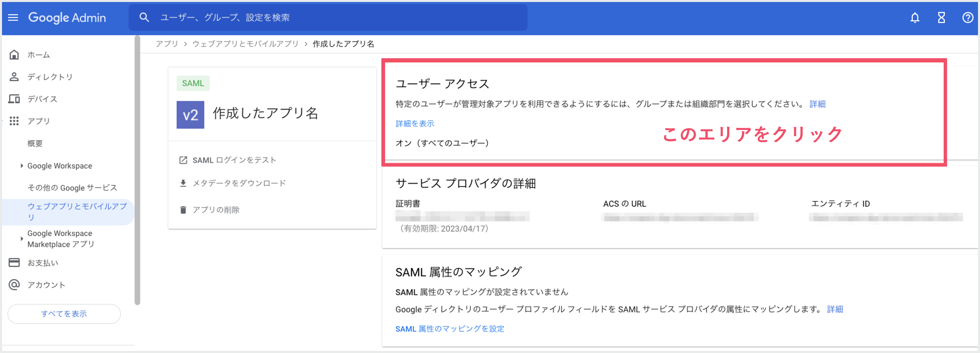Click 作成したアプリ名 in the breadcrumb
Viewport: 980px width, 353px height.
pyautogui.click(x=343, y=44)
